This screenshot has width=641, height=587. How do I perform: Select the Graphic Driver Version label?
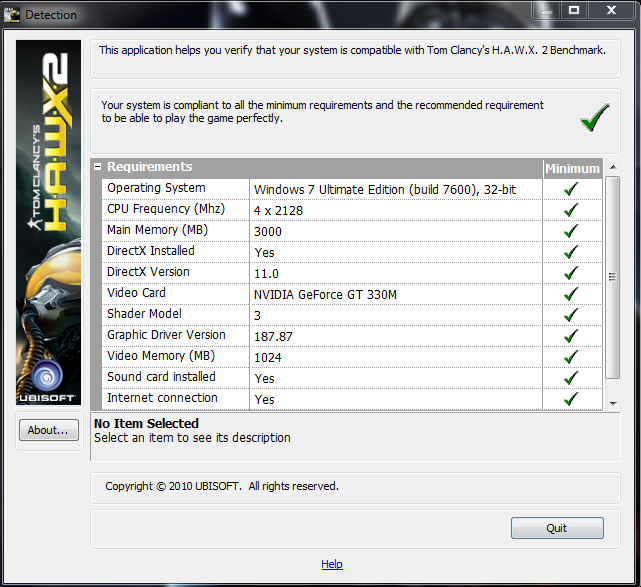[166, 335]
